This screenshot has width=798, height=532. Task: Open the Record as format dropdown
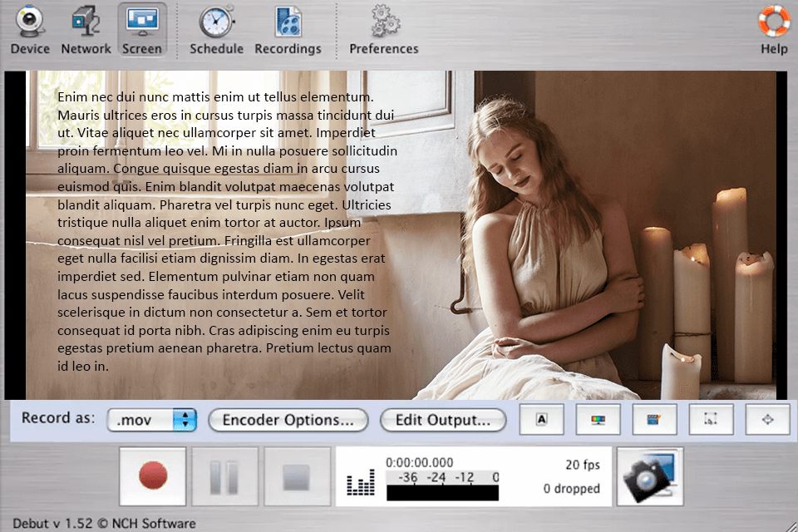coord(151,420)
